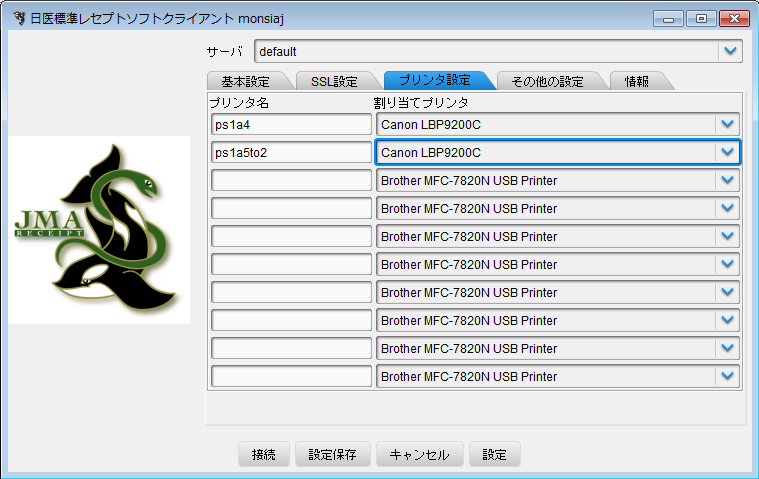Close the monsiaj window
Screen dimensions: 759x479
734,19
